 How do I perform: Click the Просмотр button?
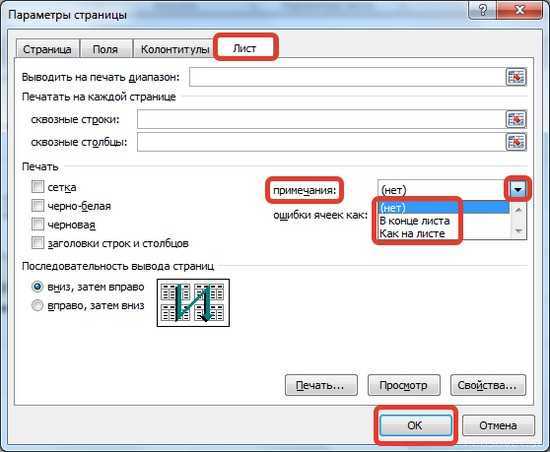(404, 385)
